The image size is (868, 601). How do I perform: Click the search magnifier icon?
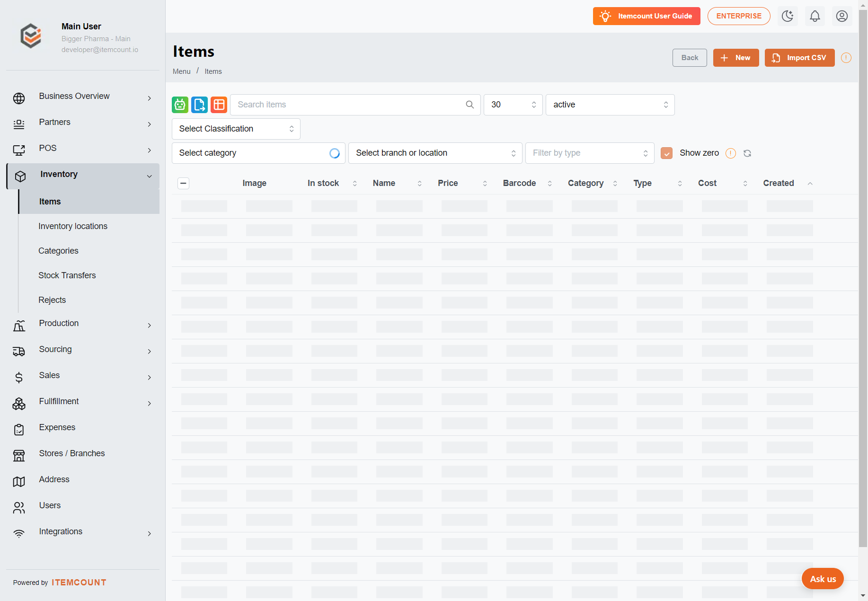[x=469, y=105]
